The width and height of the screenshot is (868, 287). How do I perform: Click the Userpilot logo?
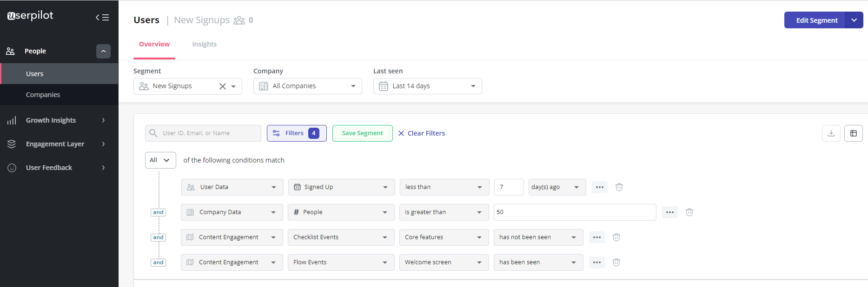[30, 15]
